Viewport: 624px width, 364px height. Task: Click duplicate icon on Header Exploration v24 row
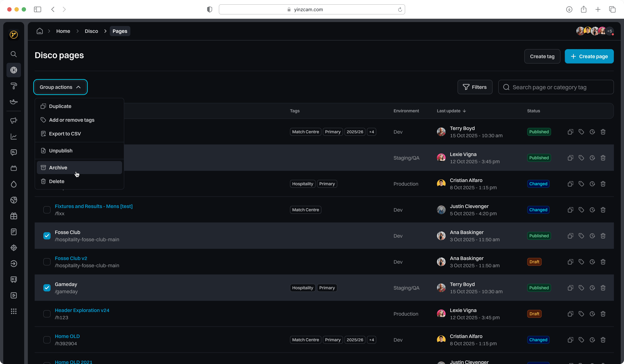click(570, 314)
